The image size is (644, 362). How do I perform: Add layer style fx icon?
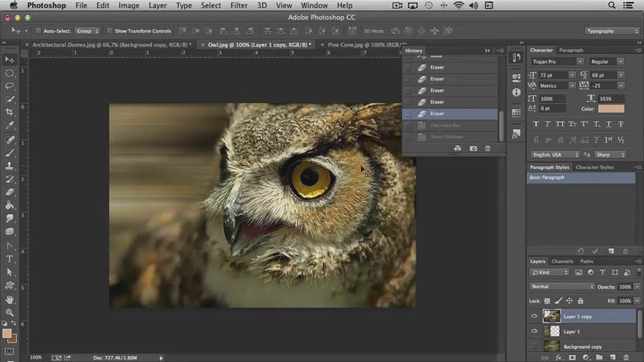pyautogui.click(x=559, y=358)
